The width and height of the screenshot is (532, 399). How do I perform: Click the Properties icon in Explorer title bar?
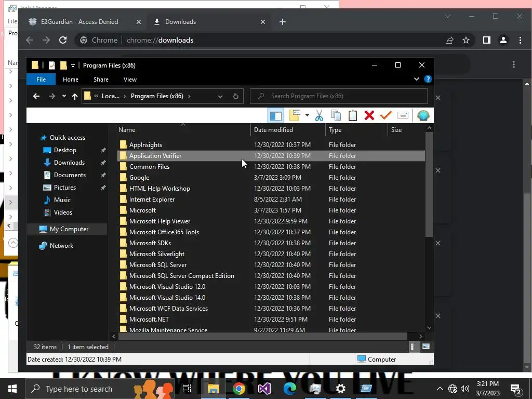[x=51, y=65]
